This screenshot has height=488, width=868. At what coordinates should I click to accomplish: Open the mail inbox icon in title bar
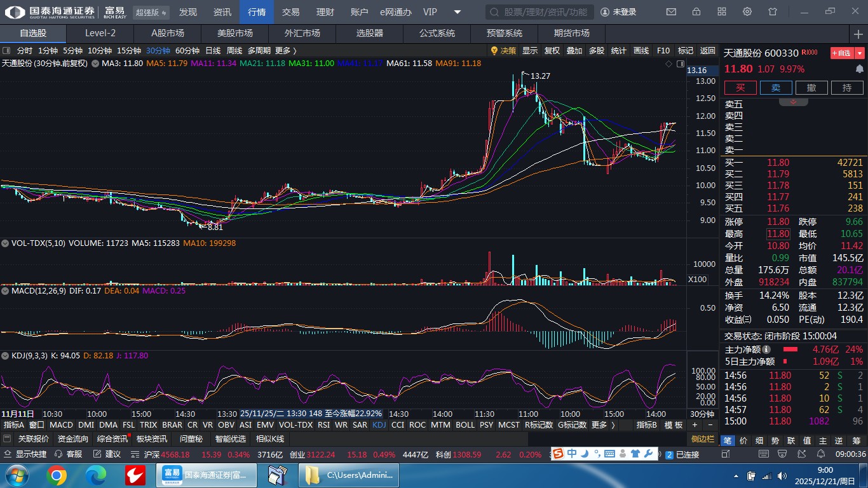click(671, 12)
